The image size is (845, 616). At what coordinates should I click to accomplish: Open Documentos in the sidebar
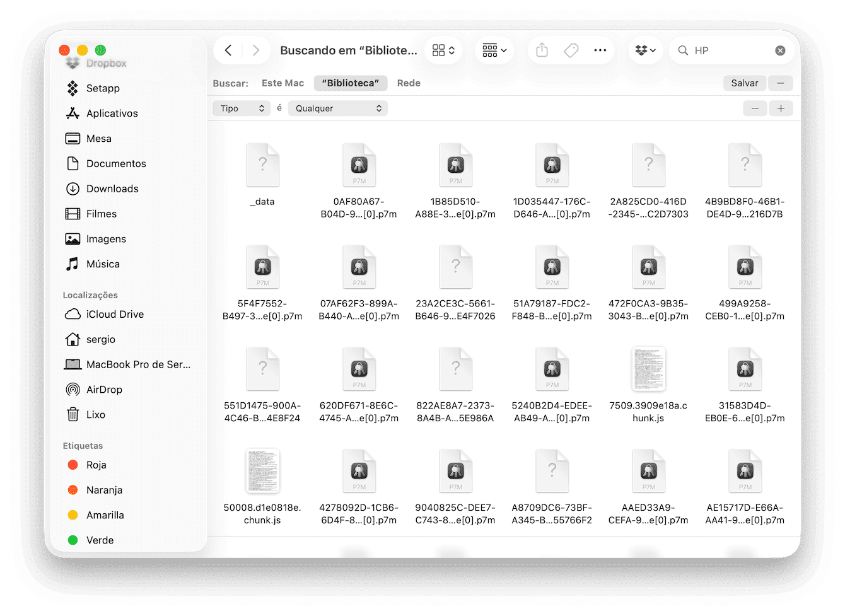pyautogui.click(x=116, y=164)
